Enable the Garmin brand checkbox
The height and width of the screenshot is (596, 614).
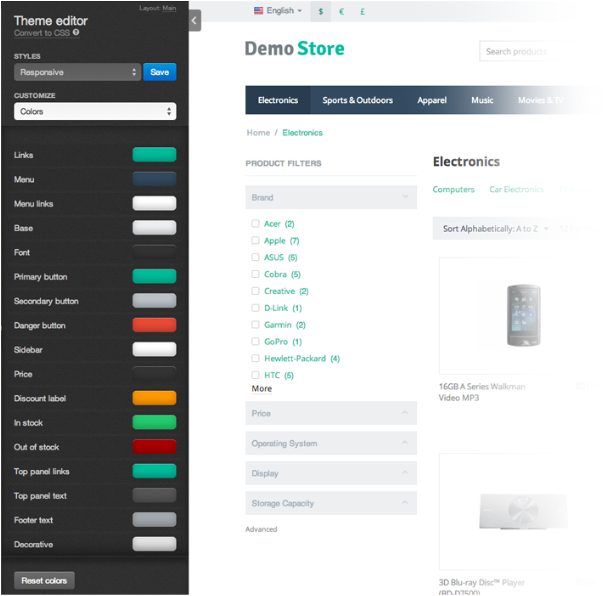tap(255, 325)
